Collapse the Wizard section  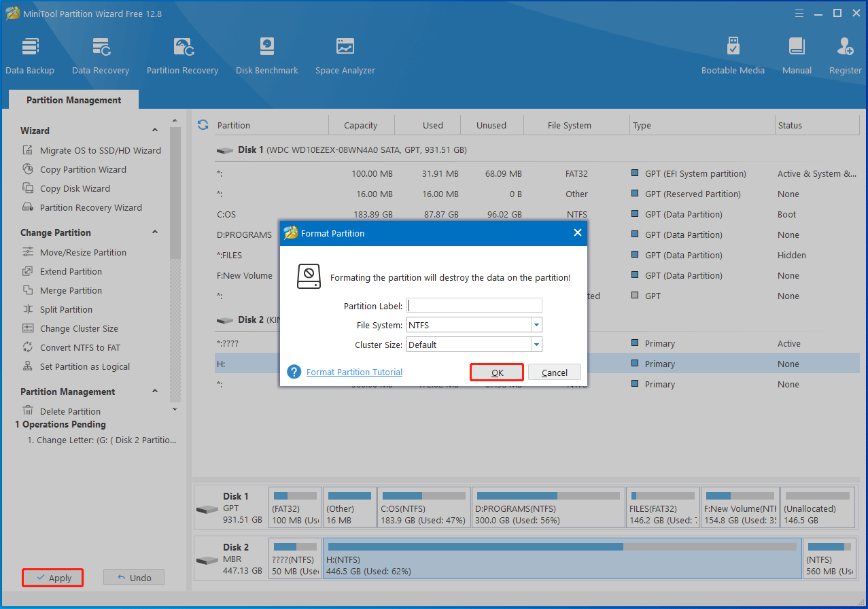coord(155,130)
